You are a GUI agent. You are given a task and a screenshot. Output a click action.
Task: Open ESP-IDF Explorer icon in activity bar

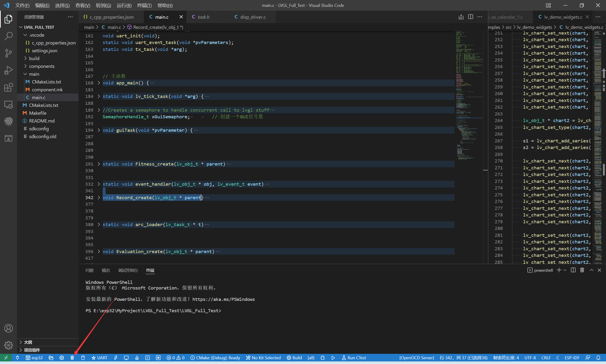click(8, 121)
